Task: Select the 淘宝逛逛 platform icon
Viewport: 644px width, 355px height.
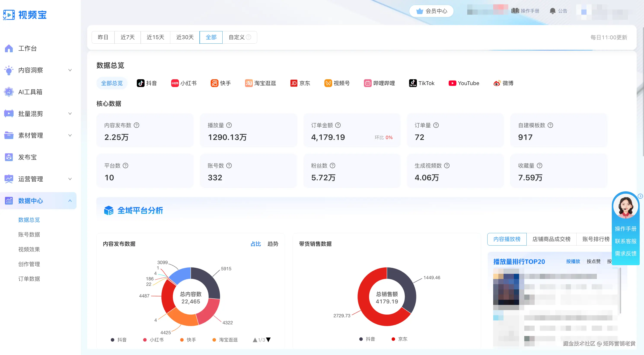Action: click(x=249, y=83)
